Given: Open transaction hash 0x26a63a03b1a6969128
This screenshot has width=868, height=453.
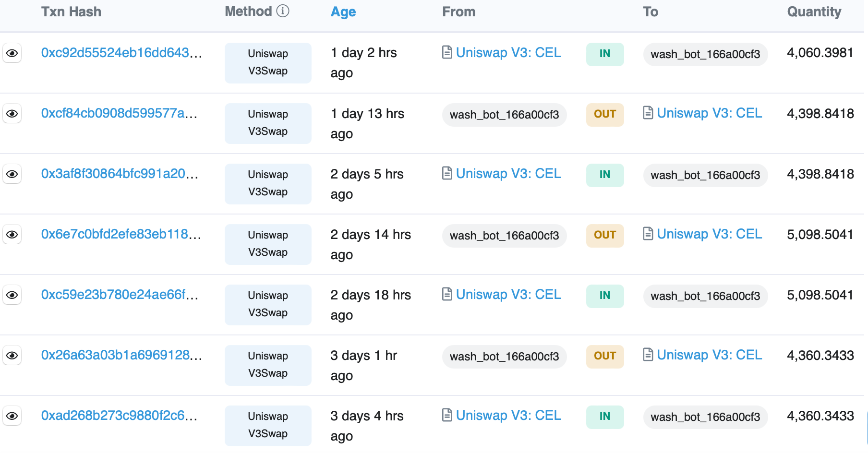Looking at the screenshot, I should (x=121, y=355).
